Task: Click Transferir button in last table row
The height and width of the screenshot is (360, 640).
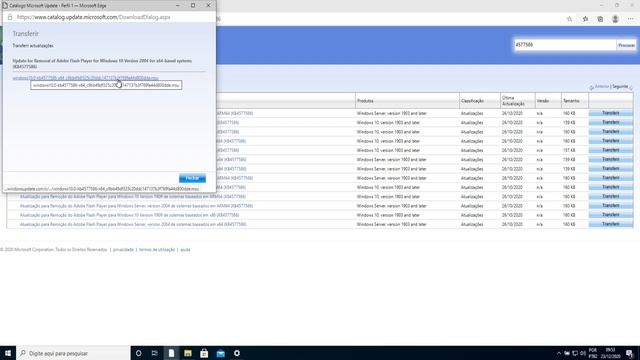Action: tap(611, 224)
